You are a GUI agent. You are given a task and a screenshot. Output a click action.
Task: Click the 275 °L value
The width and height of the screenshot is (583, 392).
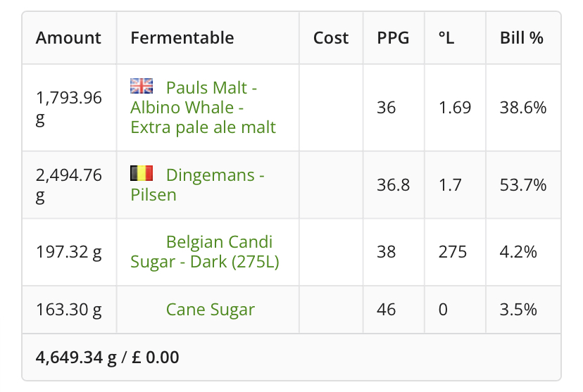(x=453, y=252)
